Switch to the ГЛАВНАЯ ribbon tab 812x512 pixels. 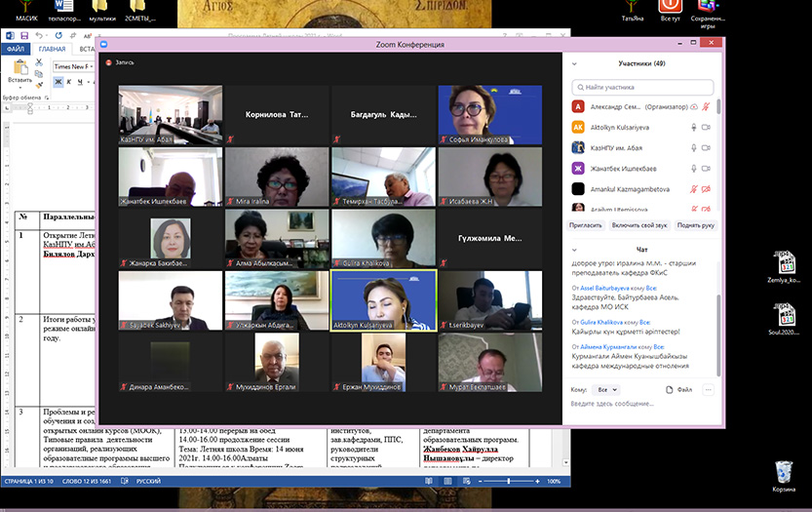(x=52, y=49)
